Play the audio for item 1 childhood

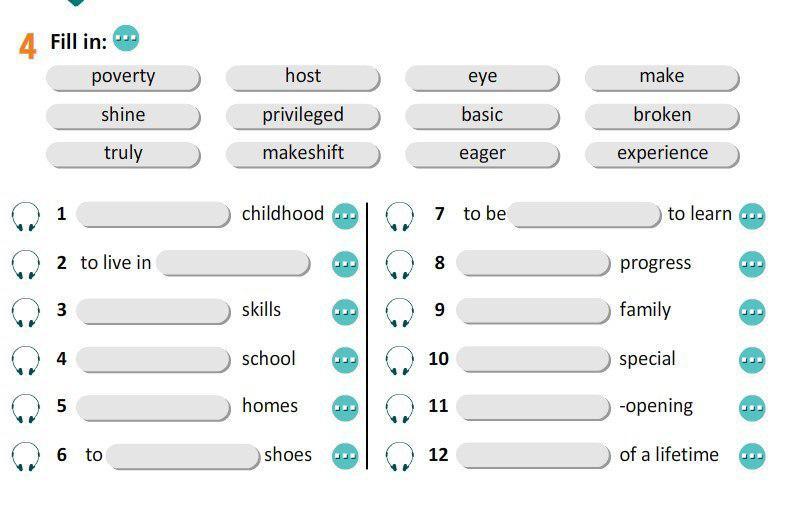[x=26, y=215]
